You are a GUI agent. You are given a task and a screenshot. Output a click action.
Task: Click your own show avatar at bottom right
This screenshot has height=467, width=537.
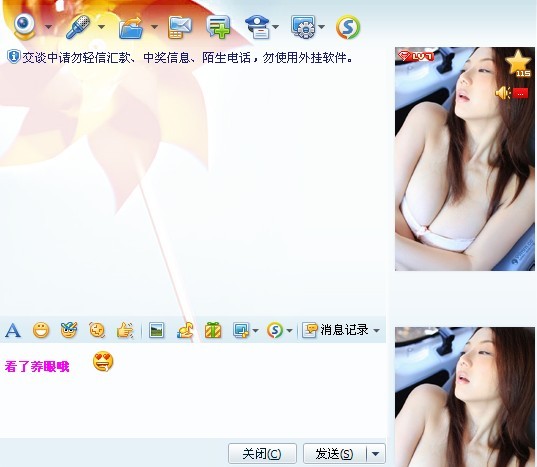(465, 397)
